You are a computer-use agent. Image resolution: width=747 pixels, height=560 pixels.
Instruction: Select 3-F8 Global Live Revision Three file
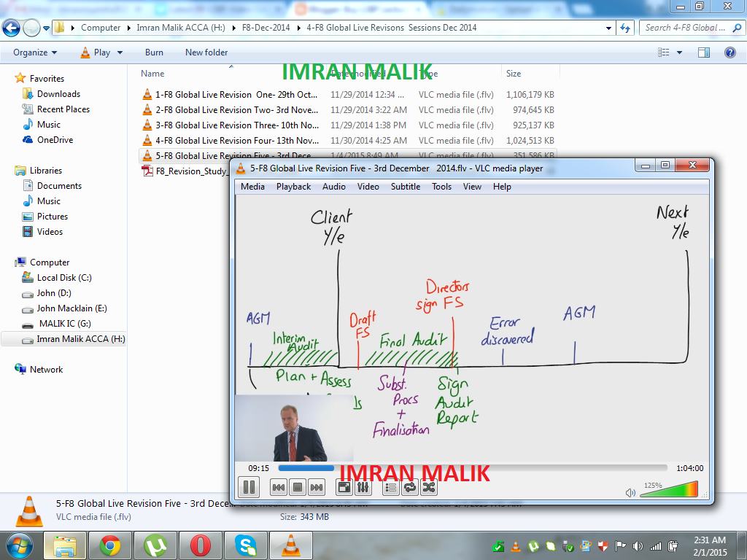pyautogui.click(x=349, y=125)
